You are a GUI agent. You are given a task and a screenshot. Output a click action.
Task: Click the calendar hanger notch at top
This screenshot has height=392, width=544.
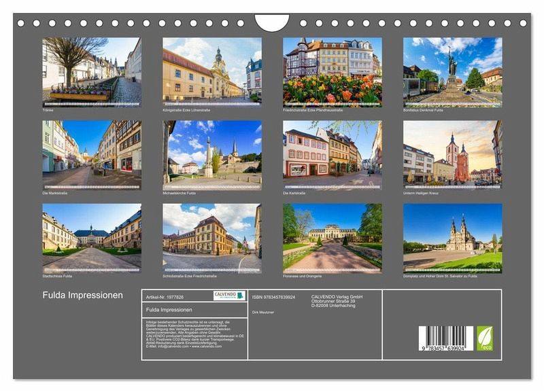tap(272, 22)
